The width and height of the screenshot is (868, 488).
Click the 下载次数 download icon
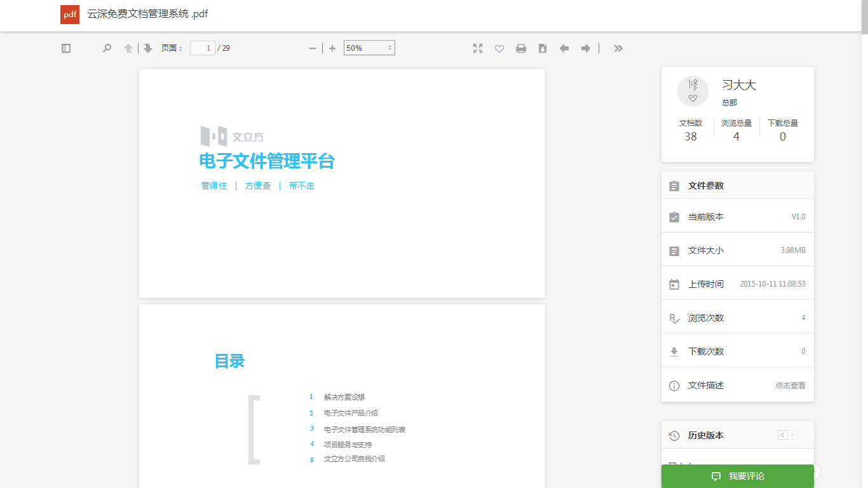click(674, 352)
